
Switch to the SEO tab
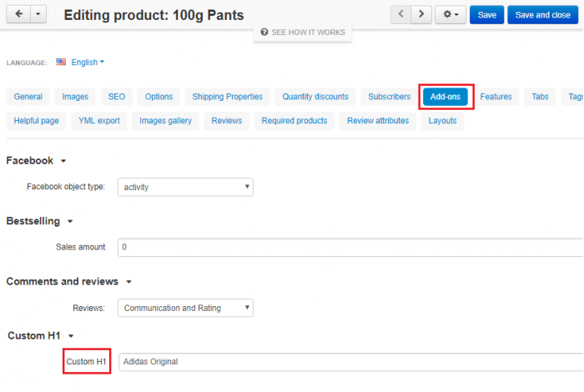coord(117,97)
